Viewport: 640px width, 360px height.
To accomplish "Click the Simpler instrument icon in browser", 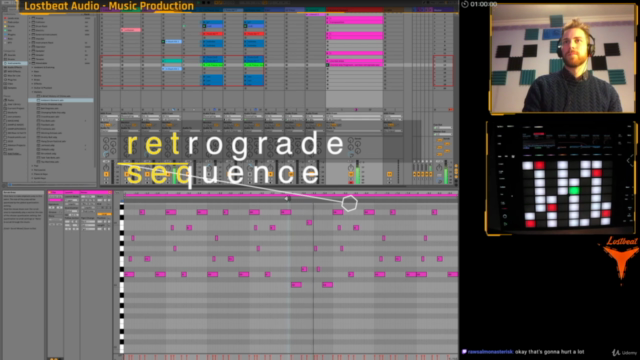I will 33,55.
